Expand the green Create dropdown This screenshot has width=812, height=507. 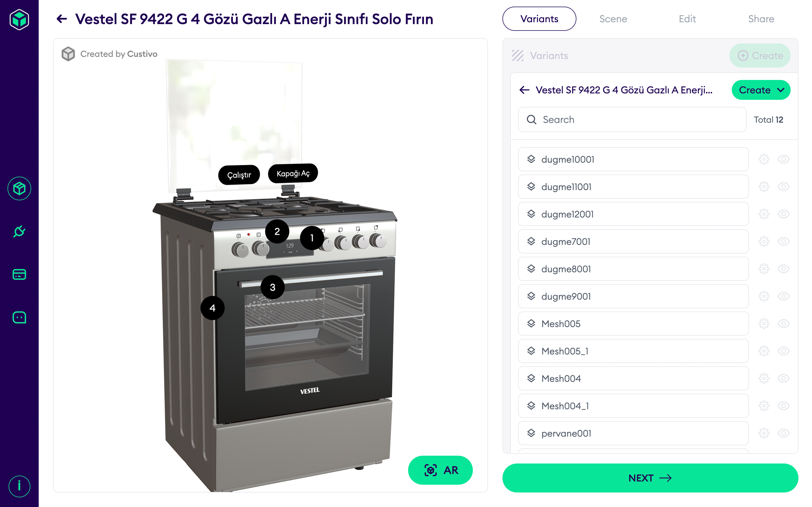pos(761,90)
